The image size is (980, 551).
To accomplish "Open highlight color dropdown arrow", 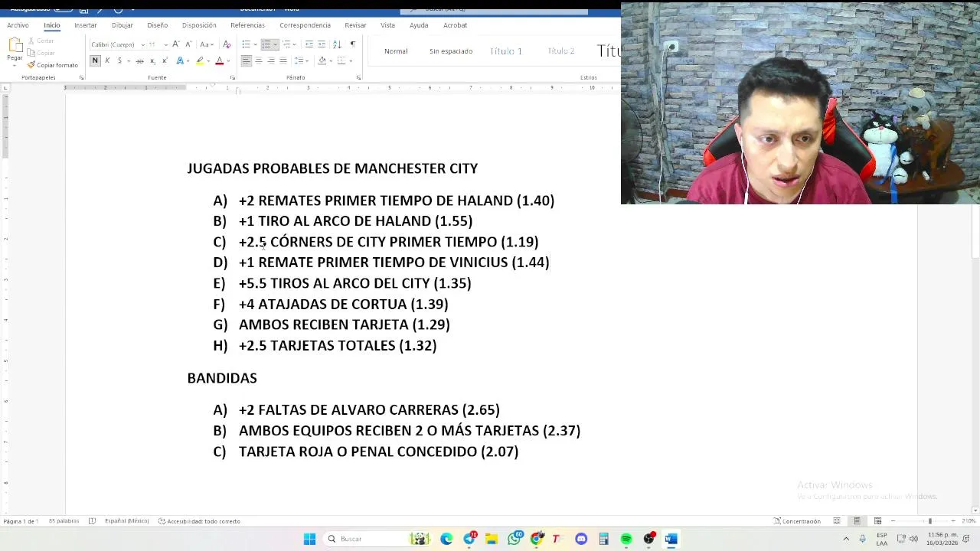I will (208, 60).
